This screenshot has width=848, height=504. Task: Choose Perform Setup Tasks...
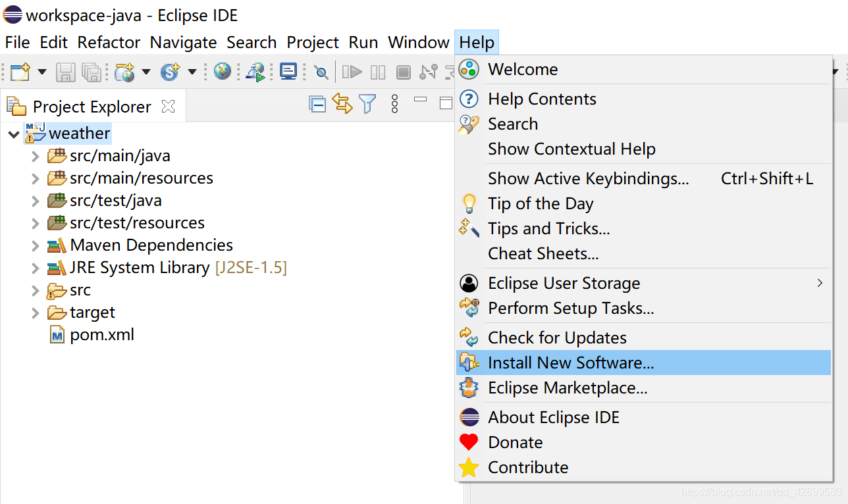(643, 308)
